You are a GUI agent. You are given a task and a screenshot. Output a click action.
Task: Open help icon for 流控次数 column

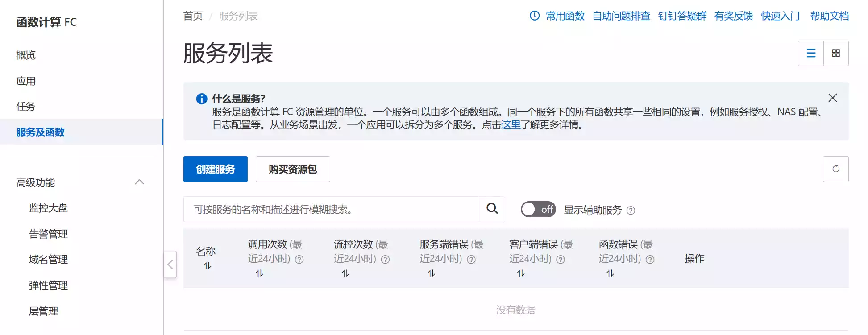386,259
